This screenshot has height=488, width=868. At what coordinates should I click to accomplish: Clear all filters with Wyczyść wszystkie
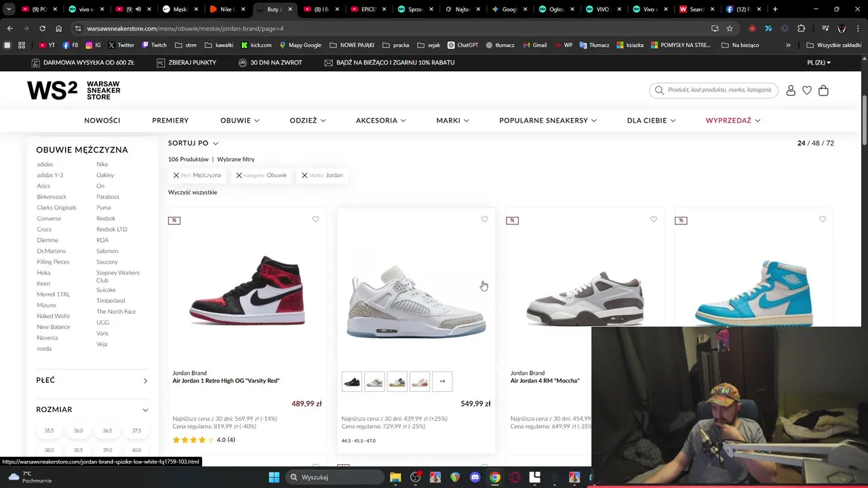pos(193,192)
